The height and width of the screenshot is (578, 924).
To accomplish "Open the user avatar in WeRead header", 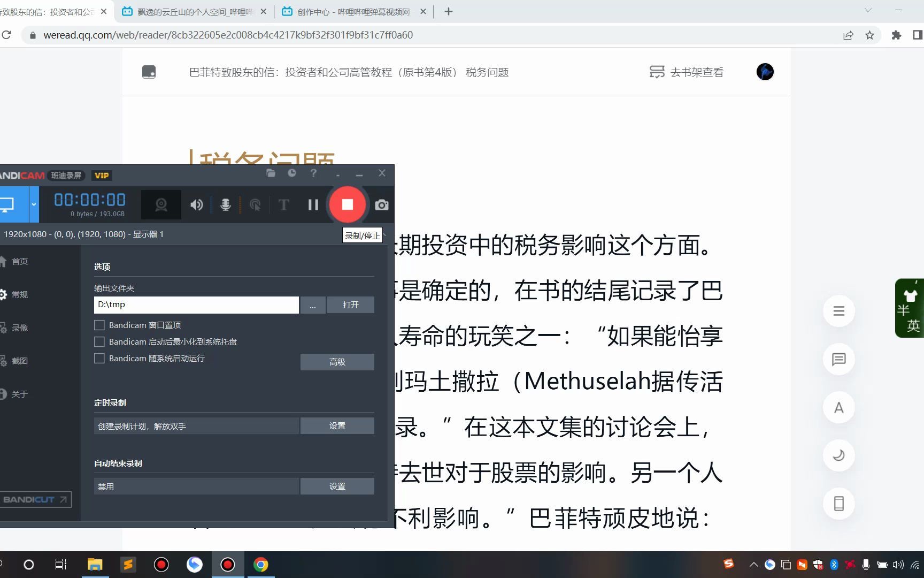I will pyautogui.click(x=765, y=72).
